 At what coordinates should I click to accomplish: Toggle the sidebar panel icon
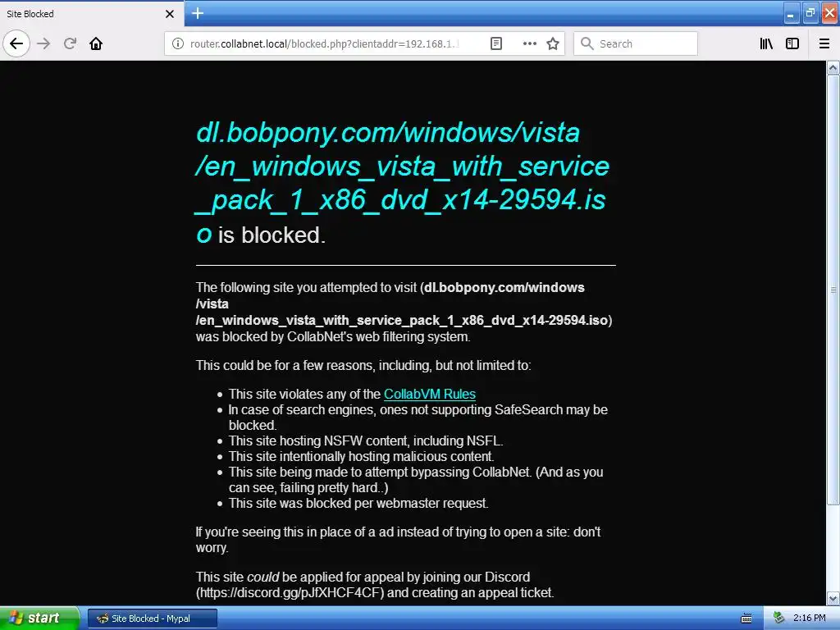(x=792, y=43)
